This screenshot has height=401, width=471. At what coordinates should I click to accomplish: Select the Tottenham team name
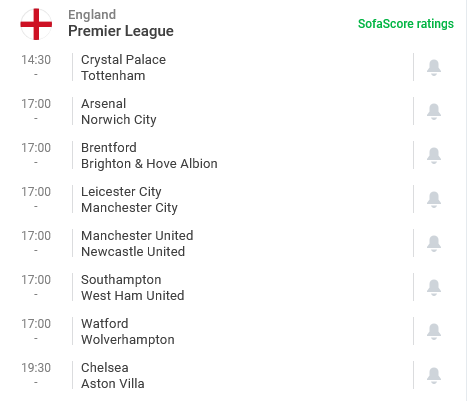coord(113,76)
